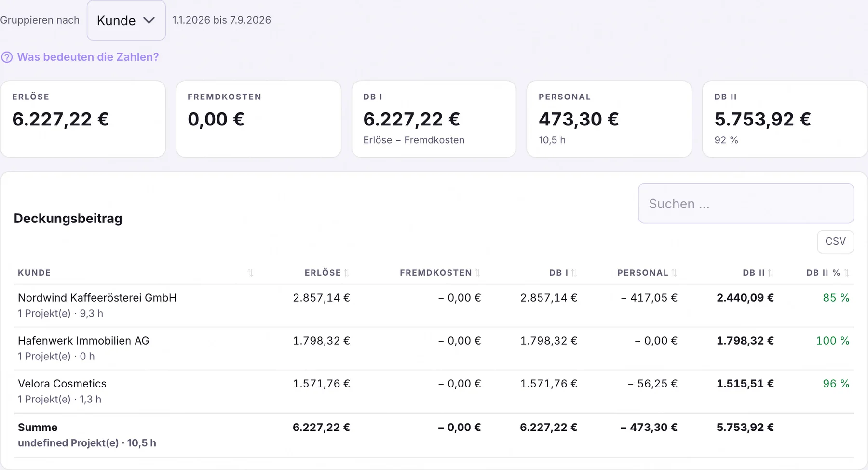Click FREMDKOSTEN column sort arrows

click(478, 273)
